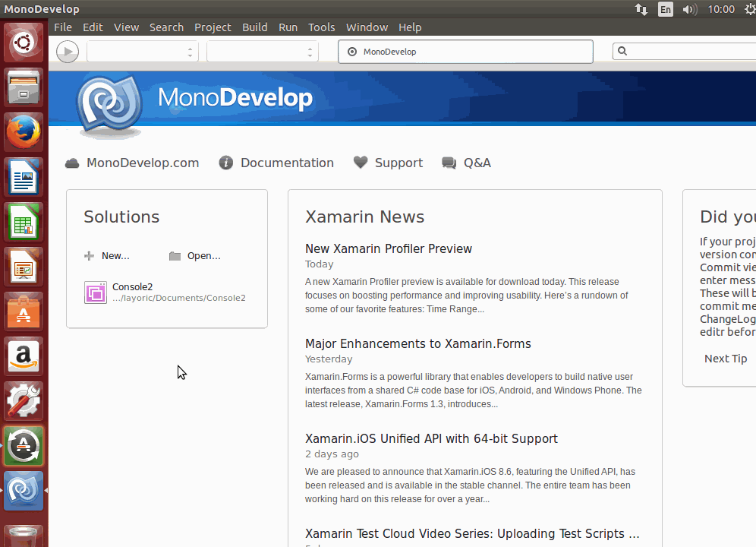Viewport: 756px width, 547px height.
Task: Open New Xamarin Profiler Preview article
Action: 389,248
